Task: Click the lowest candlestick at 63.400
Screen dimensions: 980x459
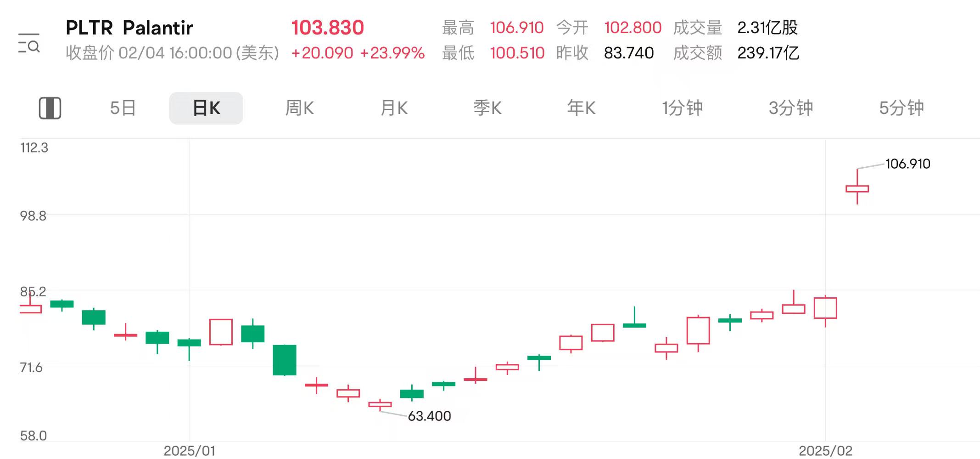Action: (380, 405)
